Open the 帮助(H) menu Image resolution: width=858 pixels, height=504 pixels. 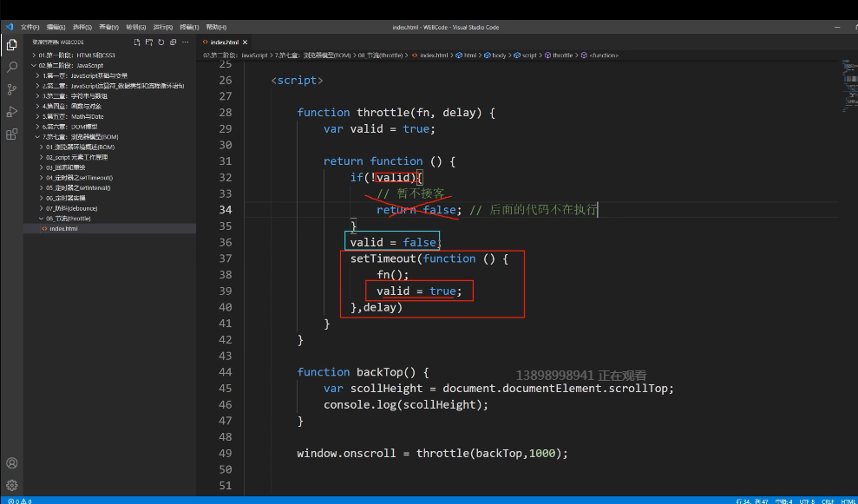216,27
